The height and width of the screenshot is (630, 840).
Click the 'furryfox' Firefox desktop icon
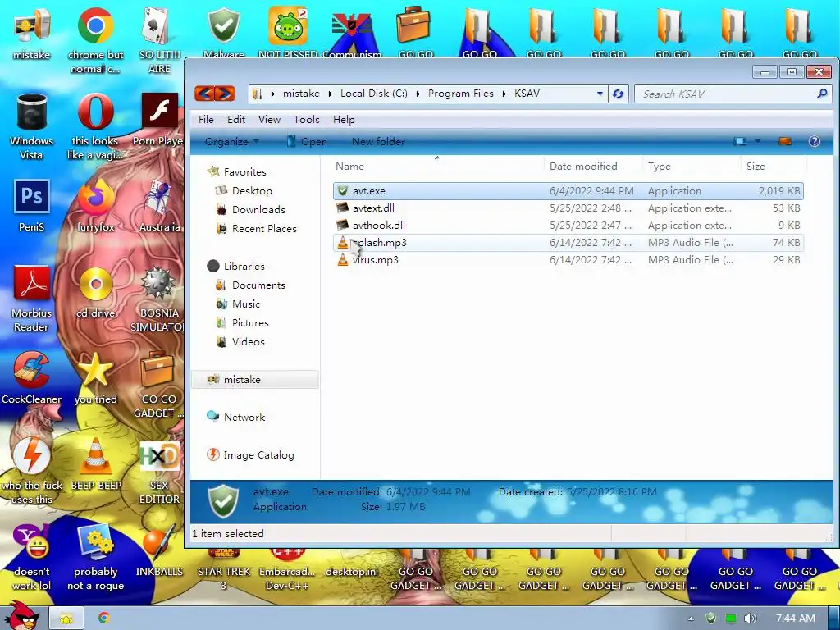point(95,206)
